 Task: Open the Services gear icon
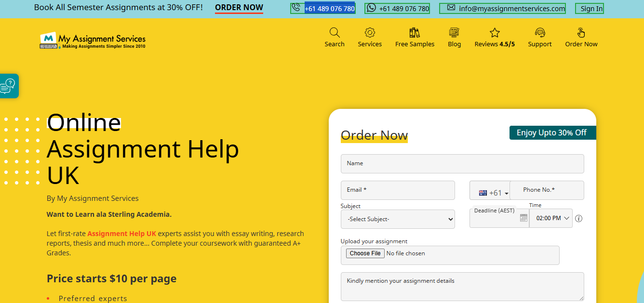(x=370, y=33)
